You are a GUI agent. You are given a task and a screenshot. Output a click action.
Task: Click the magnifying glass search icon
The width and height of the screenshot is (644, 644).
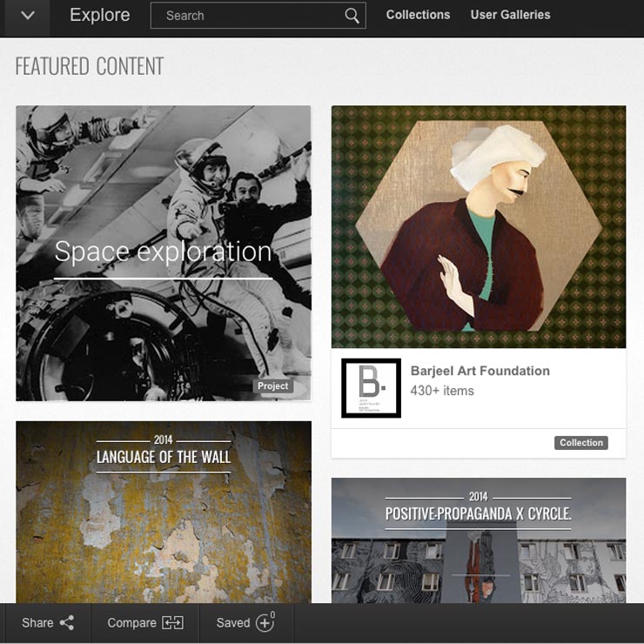352,16
